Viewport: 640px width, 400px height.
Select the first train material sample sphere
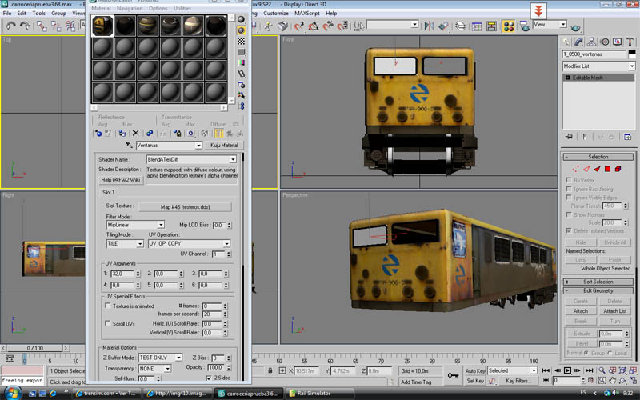103,25
